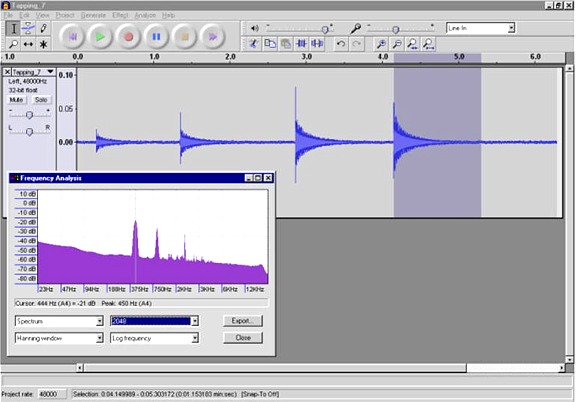Adjust the track L/R pan slider
The height and width of the screenshot is (402, 576).
click(x=29, y=132)
